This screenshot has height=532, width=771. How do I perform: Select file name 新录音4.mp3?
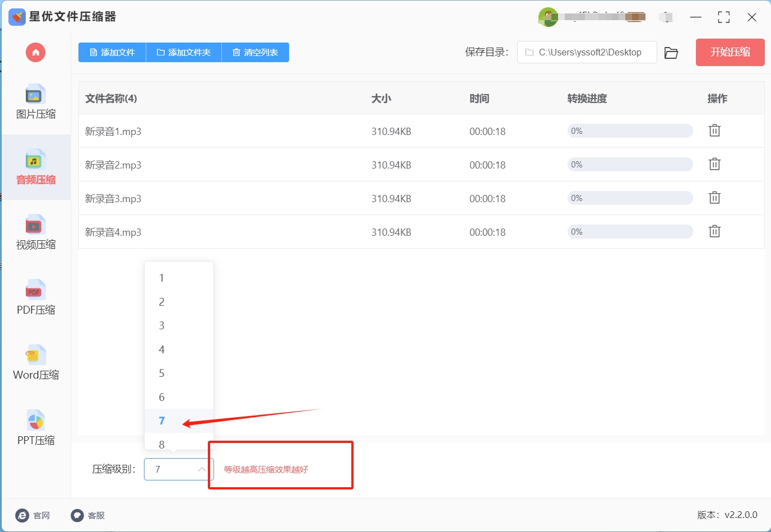click(x=113, y=232)
